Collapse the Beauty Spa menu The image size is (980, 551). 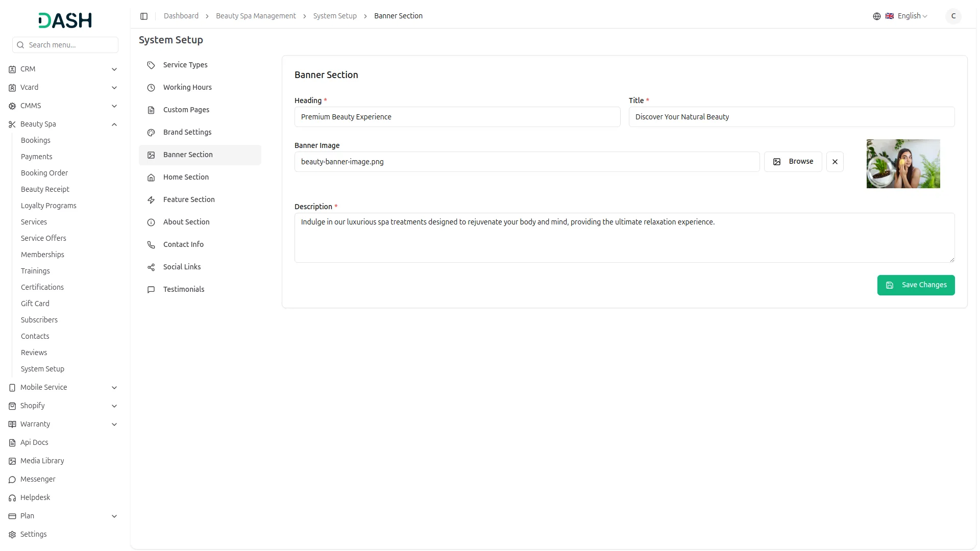click(x=114, y=124)
